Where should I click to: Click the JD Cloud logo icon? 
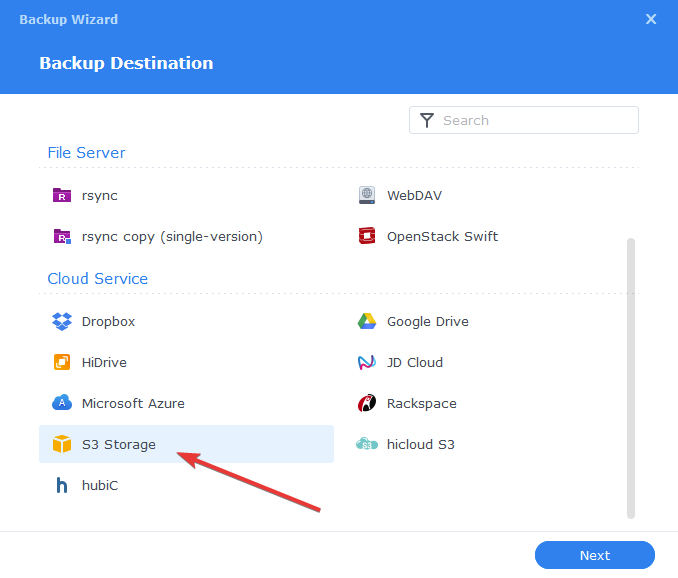(367, 362)
